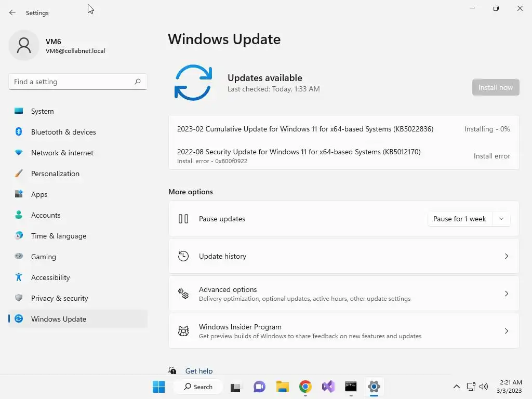Image resolution: width=532 pixels, height=399 pixels.
Task: Click the Installing - 0% status text
Action: tap(487, 129)
